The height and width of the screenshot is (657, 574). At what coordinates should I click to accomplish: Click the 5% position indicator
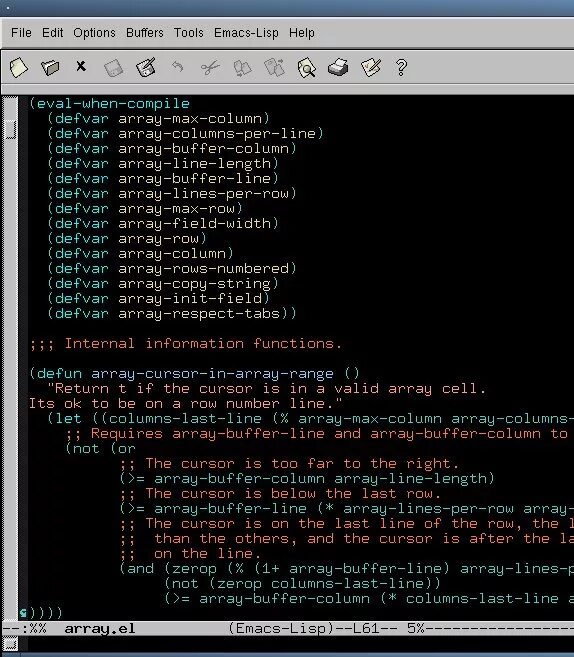pyautogui.click(x=415, y=629)
